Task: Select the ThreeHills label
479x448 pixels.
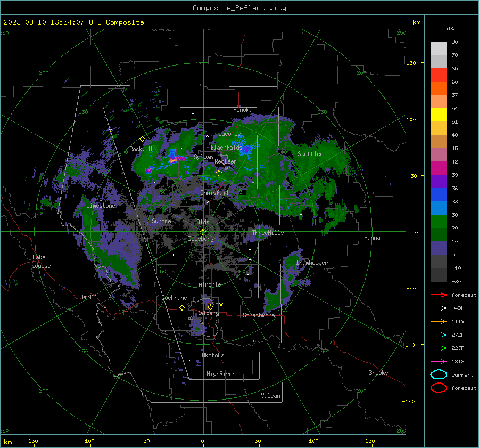Action: click(x=268, y=233)
